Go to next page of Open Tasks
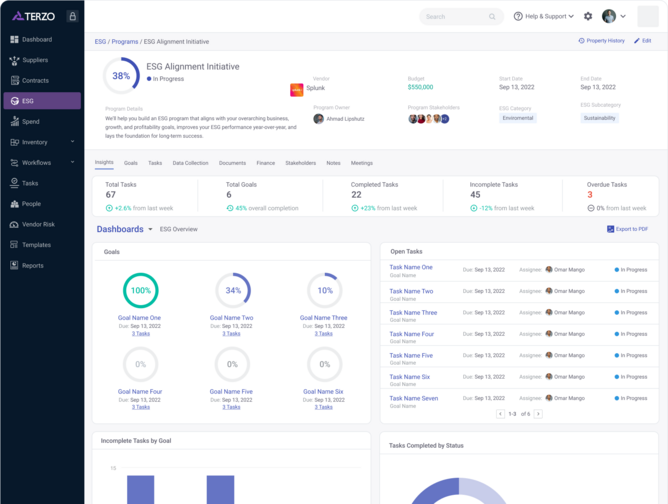 pos(538,414)
